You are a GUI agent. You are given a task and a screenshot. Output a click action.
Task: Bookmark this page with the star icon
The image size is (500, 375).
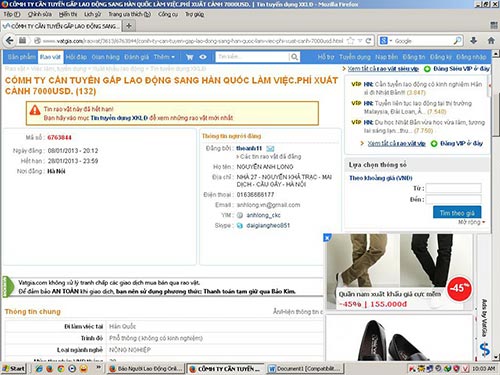(350, 41)
